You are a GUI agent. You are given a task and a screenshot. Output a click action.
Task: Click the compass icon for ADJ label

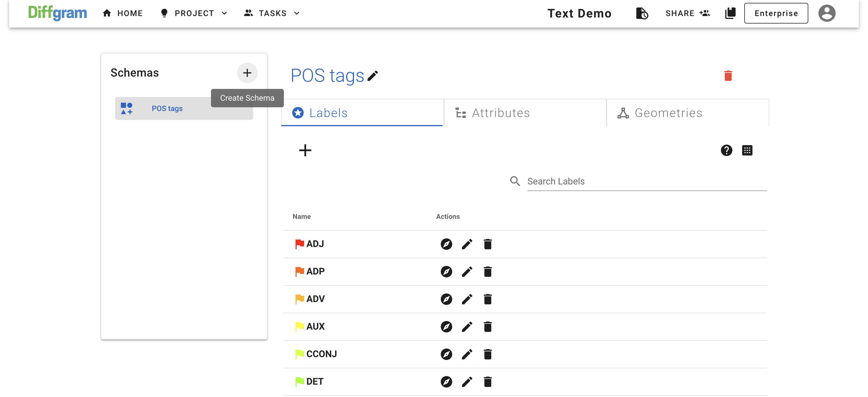pyautogui.click(x=446, y=244)
